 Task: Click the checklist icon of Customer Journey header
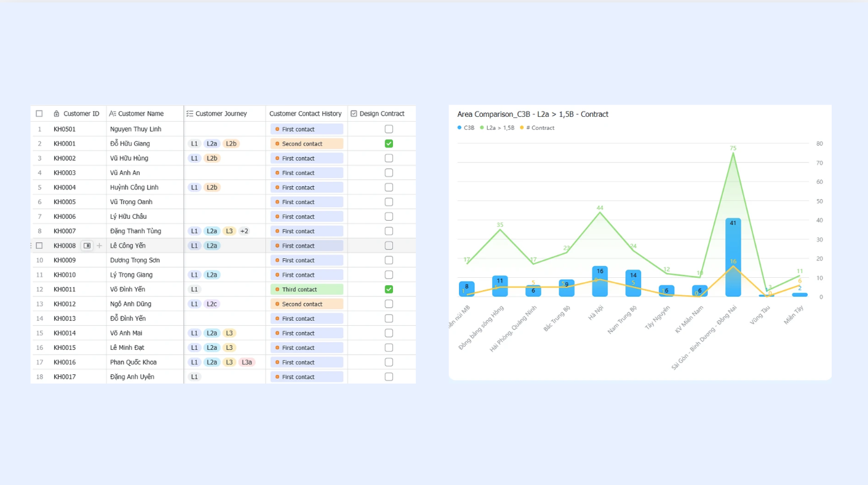point(189,114)
